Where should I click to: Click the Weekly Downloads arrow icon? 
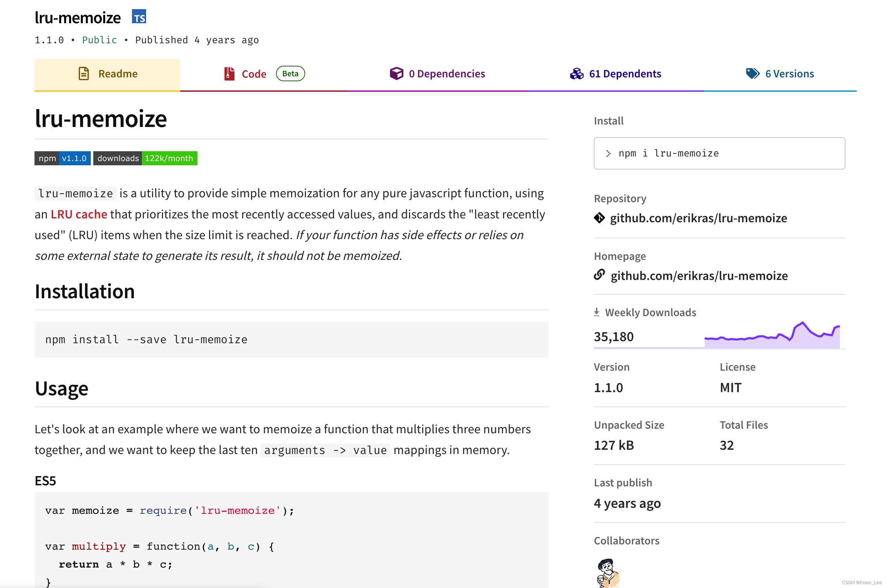pos(597,312)
